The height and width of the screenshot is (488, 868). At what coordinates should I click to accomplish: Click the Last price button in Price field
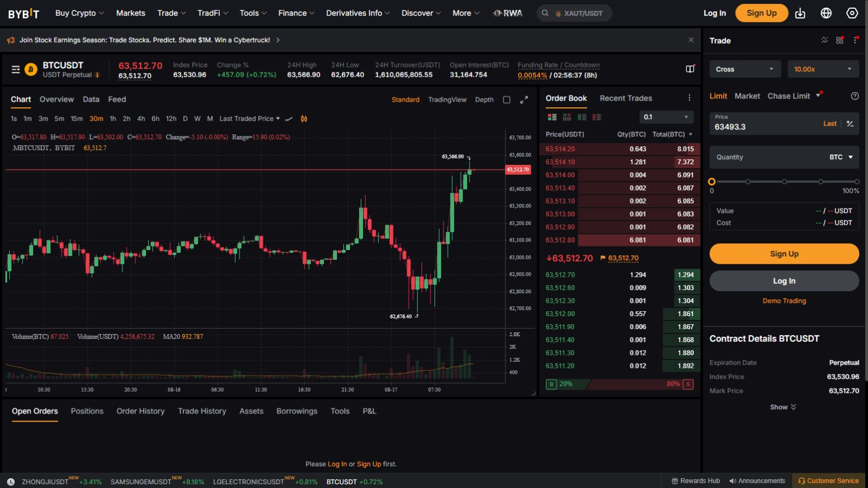(830, 123)
